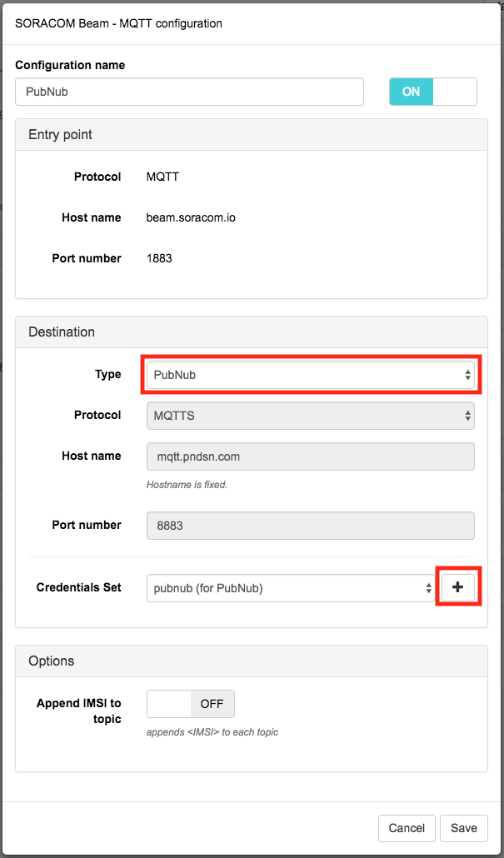The width and height of the screenshot is (504, 858).
Task: Click the 'Hostname is fixed.' hint text
Action: [187, 485]
